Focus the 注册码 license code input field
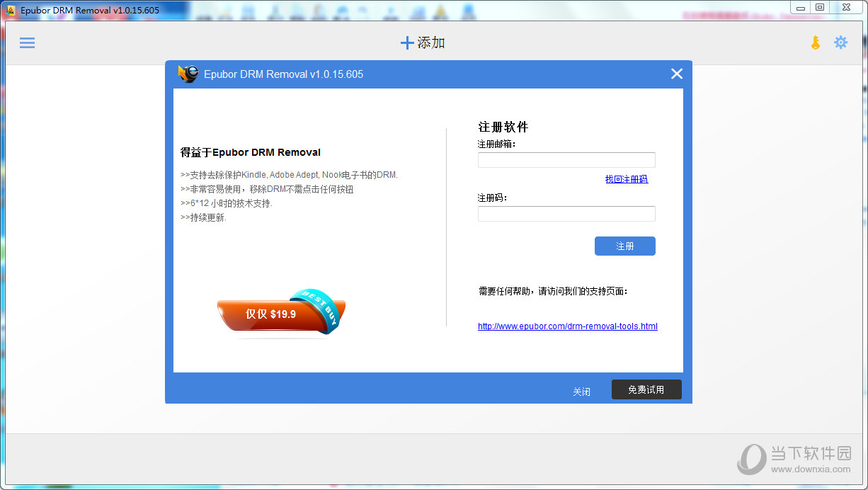This screenshot has height=490, width=868. coord(566,214)
